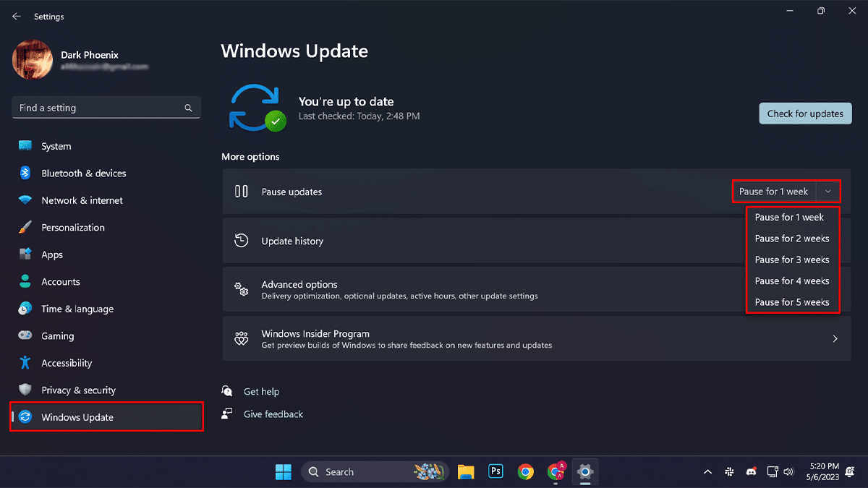This screenshot has height=488, width=868.
Task: Open Network & internet settings via Wi-Fi icon
Action: tap(25, 200)
